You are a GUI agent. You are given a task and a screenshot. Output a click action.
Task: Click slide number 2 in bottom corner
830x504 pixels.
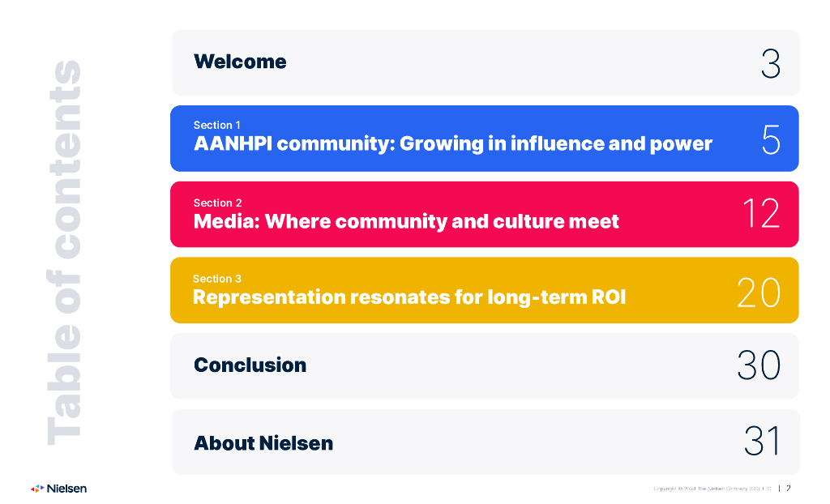tap(789, 488)
